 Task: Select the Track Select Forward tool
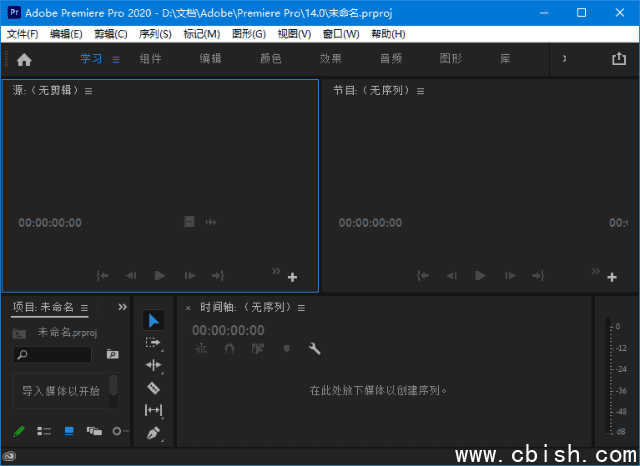pyautogui.click(x=153, y=343)
